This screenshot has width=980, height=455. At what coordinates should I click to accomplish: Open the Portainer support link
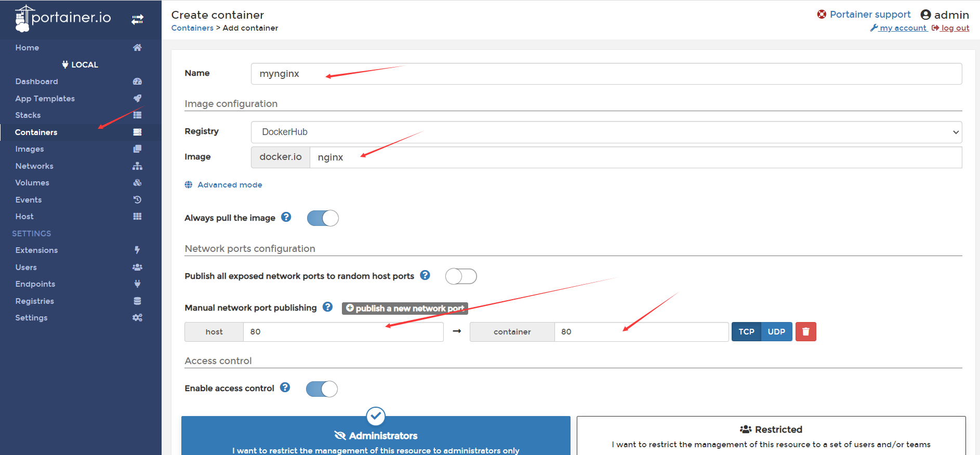click(x=870, y=15)
